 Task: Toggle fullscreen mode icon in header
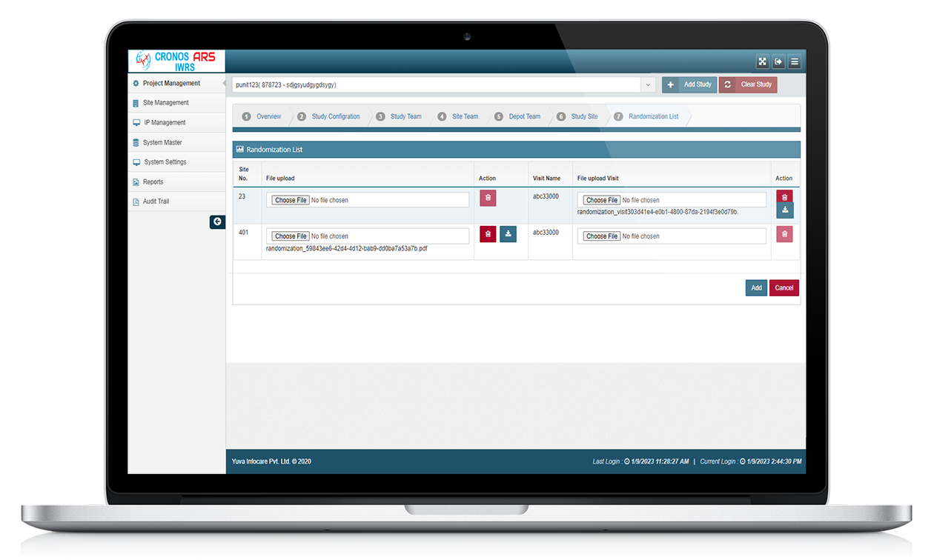click(762, 62)
